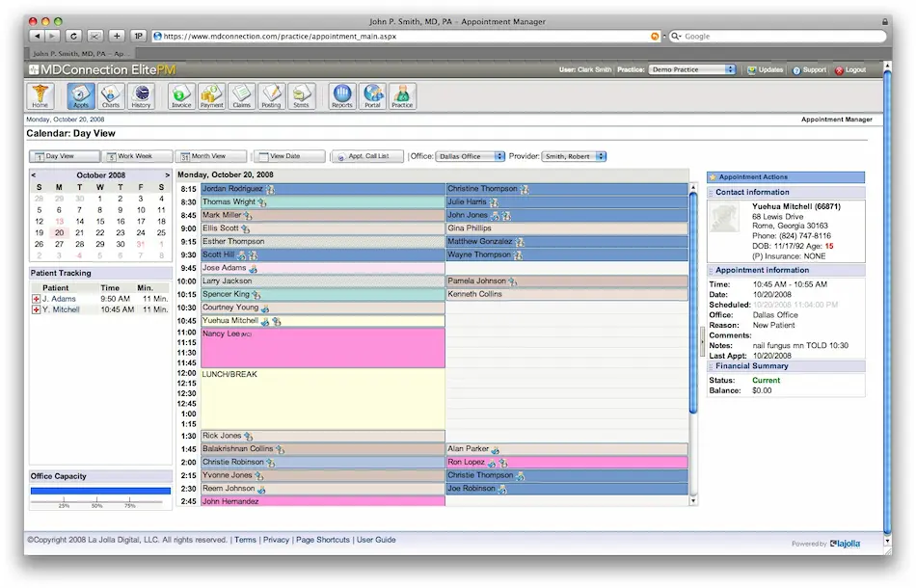Open the Payment module
This screenshot has width=916, height=588.
pyautogui.click(x=211, y=95)
